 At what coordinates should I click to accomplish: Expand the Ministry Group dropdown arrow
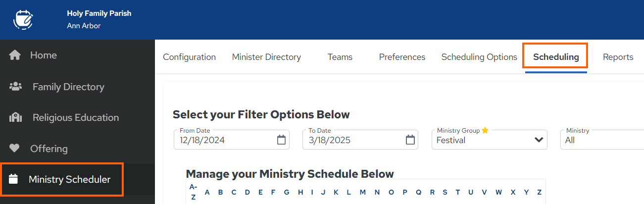tap(539, 140)
